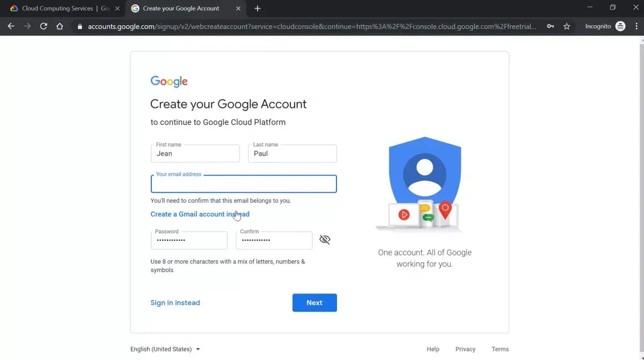Focus the First name field
Image resolution: width=644 pixels, height=360 pixels.
[195, 153]
